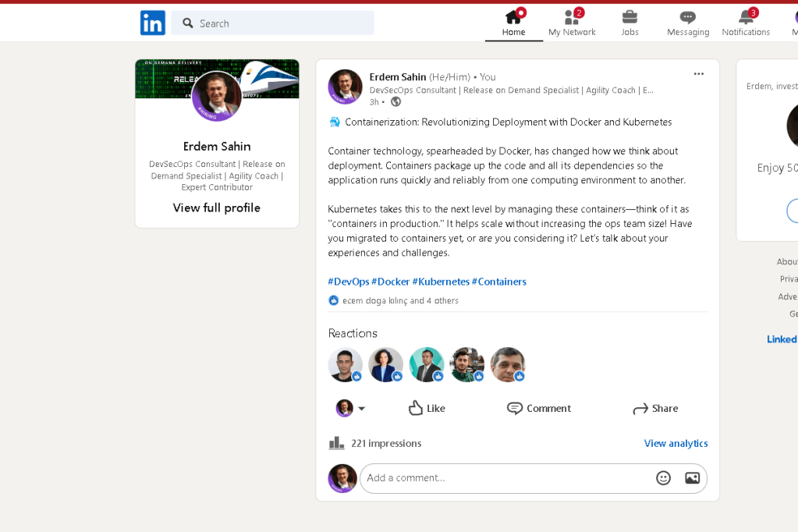This screenshot has height=532, width=798.
Task: Click the impressions bar chart icon
Action: coord(336,443)
